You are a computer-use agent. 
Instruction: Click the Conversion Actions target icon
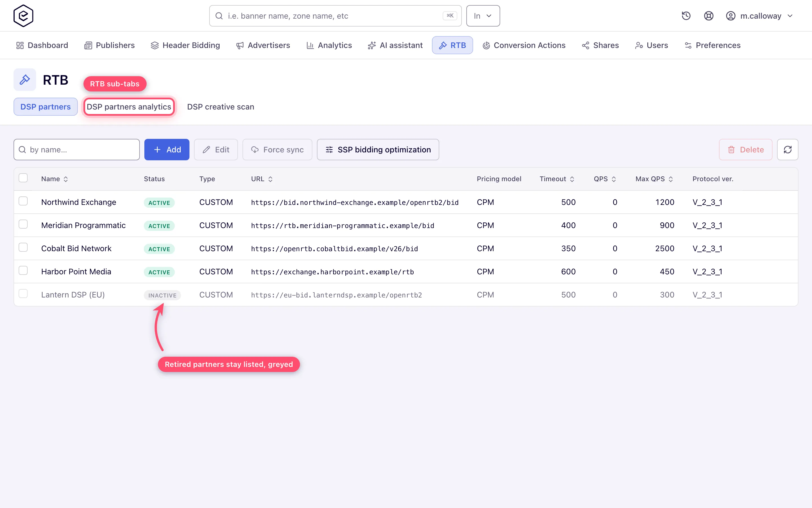tap(486, 45)
